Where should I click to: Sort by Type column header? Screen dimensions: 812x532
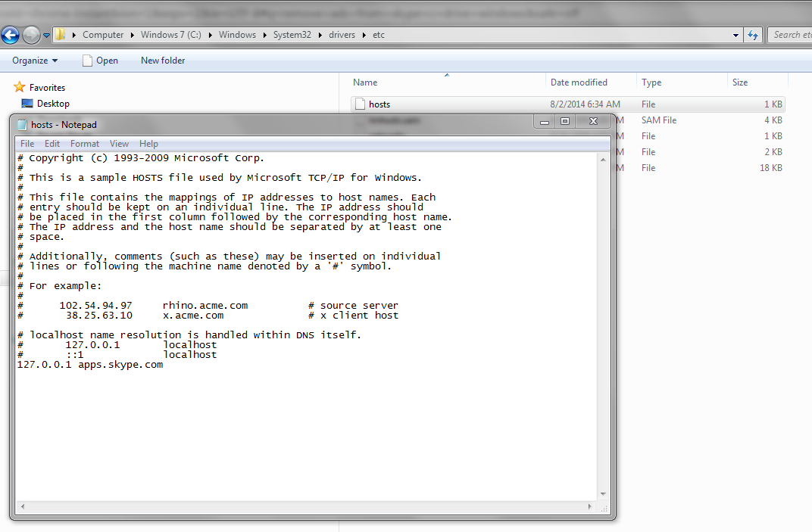[651, 82]
